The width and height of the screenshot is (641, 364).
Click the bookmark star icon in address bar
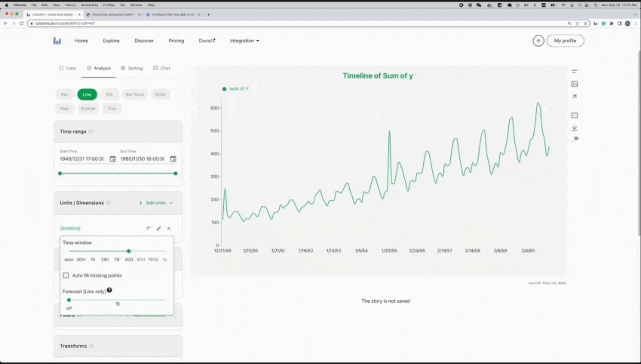coord(585,23)
